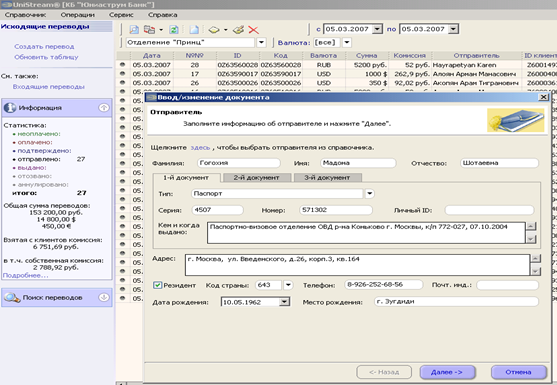Image resolution: width=557 pixels, height=385 pixels.
Task: Click the magnifier icon in Поиск переводов panel
Action: [12, 297]
